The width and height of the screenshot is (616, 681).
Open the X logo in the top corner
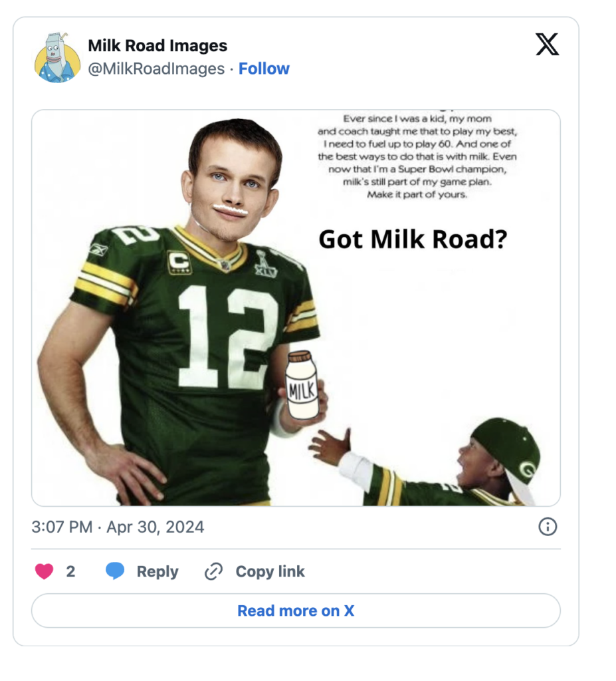tap(547, 45)
